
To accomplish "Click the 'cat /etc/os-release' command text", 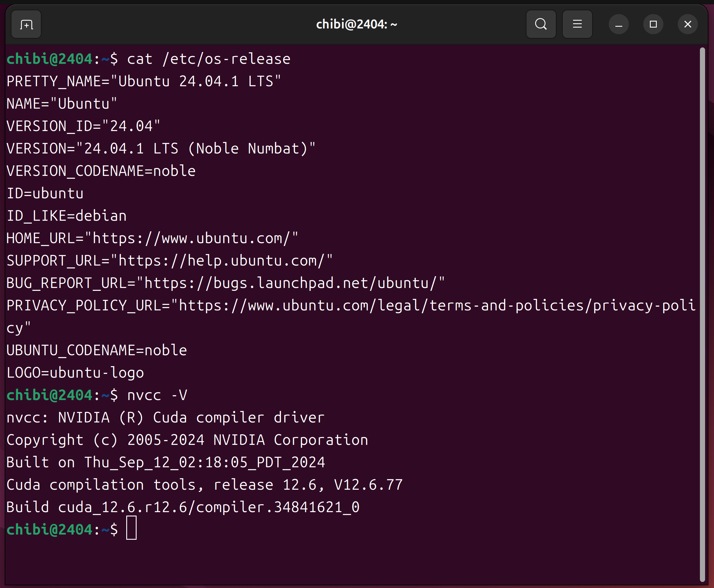I will click(208, 59).
